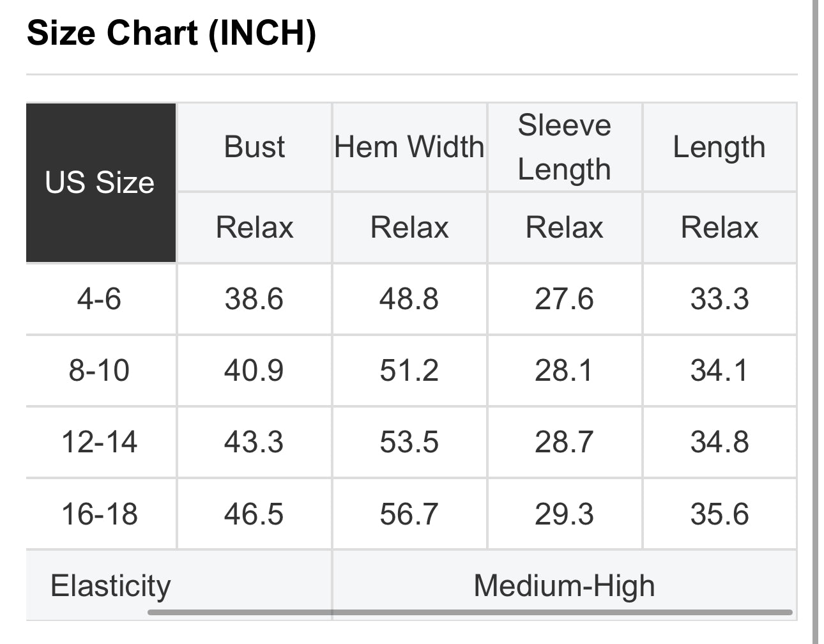Screen dimensions: 824x644
Task: Click the vertical scrollbar on right edge
Action: [815, 319]
